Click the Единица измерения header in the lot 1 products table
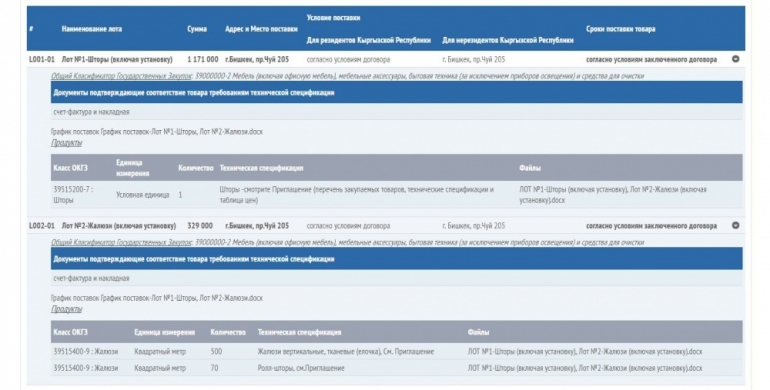The height and width of the screenshot is (390, 770). click(133, 168)
